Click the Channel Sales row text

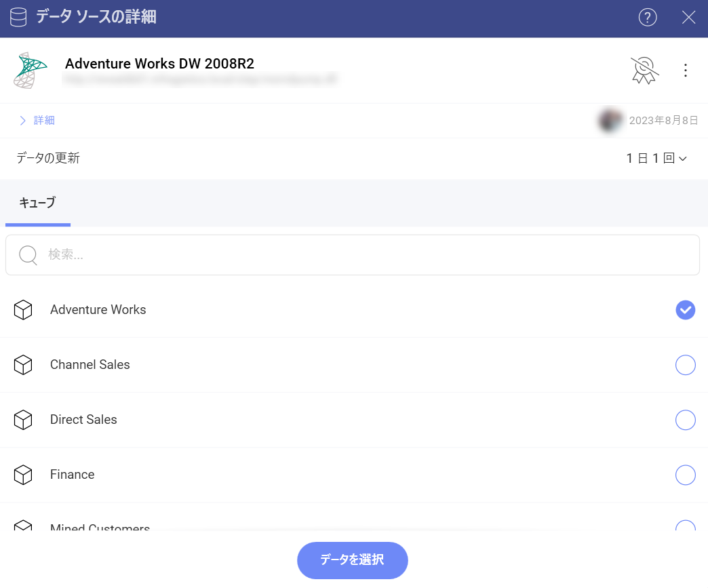[x=90, y=365]
